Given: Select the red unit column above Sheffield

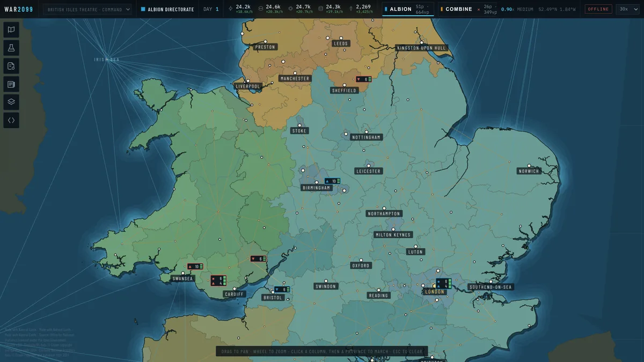Looking at the screenshot, I should pos(364,79).
